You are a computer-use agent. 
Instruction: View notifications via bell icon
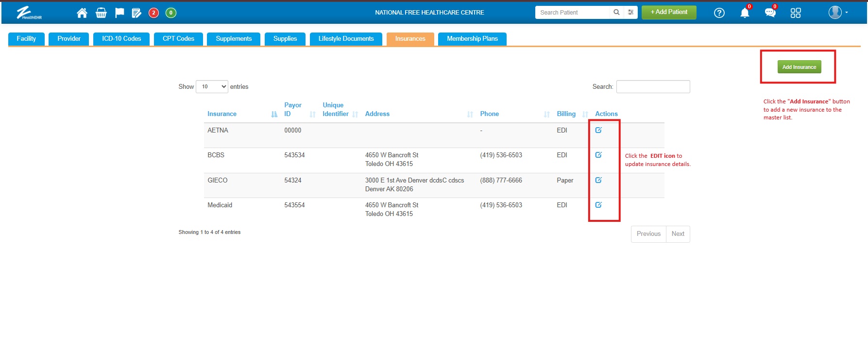click(744, 13)
